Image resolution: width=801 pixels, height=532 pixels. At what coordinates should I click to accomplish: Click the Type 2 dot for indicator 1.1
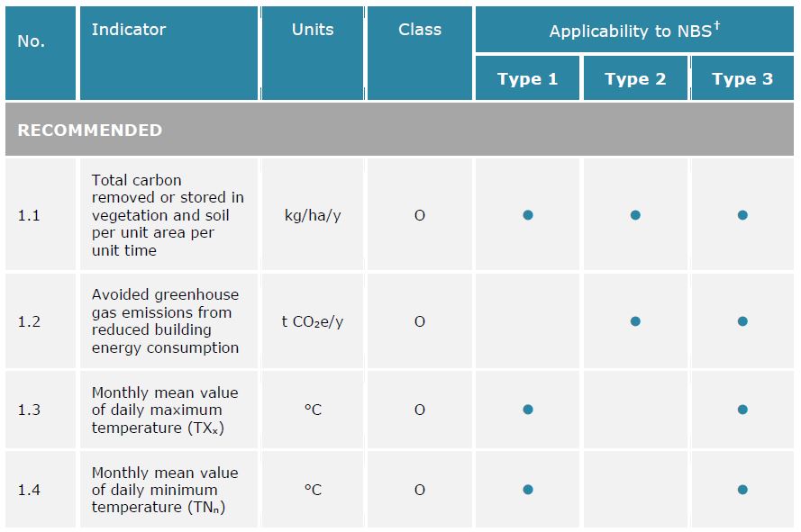[635, 215]
